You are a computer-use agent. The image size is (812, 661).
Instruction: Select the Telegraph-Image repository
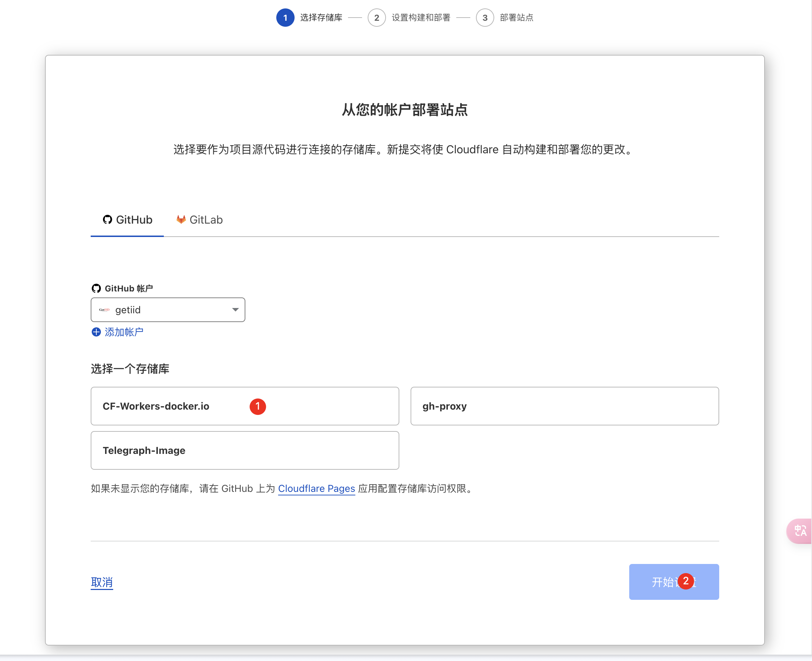245,450
